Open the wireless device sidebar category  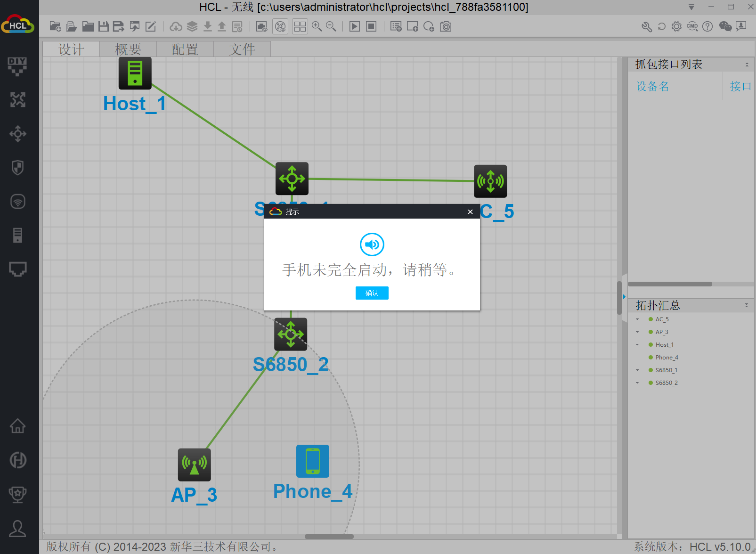pyautogui.click(x=17, y=202)
